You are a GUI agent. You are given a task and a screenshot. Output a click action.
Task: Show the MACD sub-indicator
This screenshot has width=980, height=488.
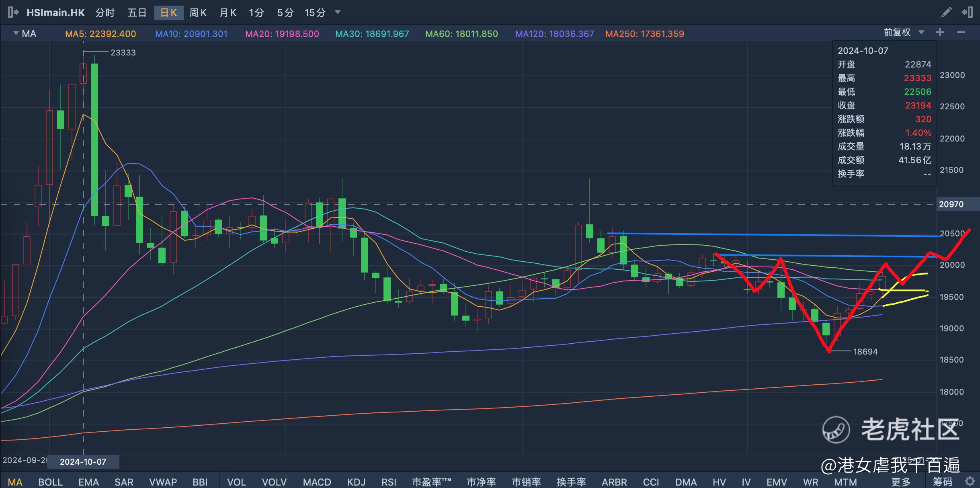[x=317, y=482]
